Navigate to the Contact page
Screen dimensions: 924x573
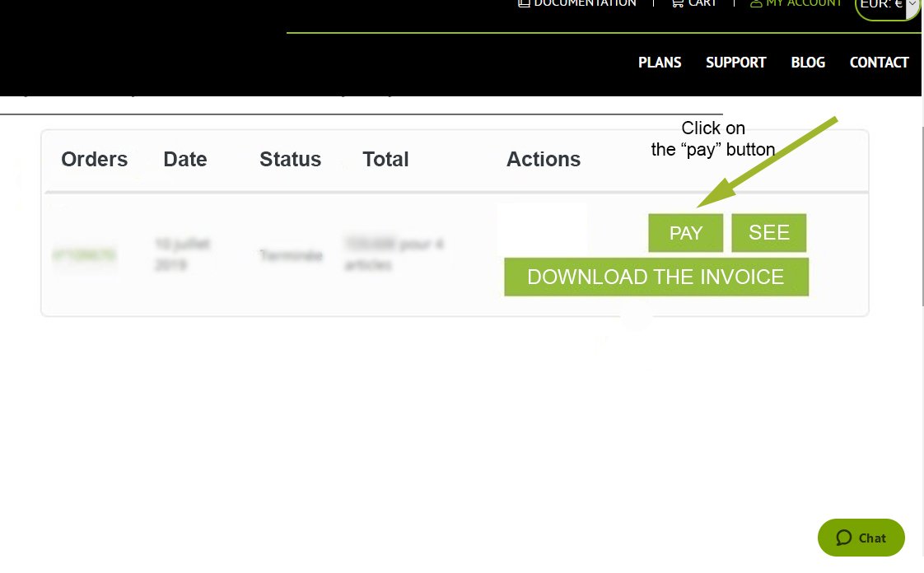tap(879, 63)
